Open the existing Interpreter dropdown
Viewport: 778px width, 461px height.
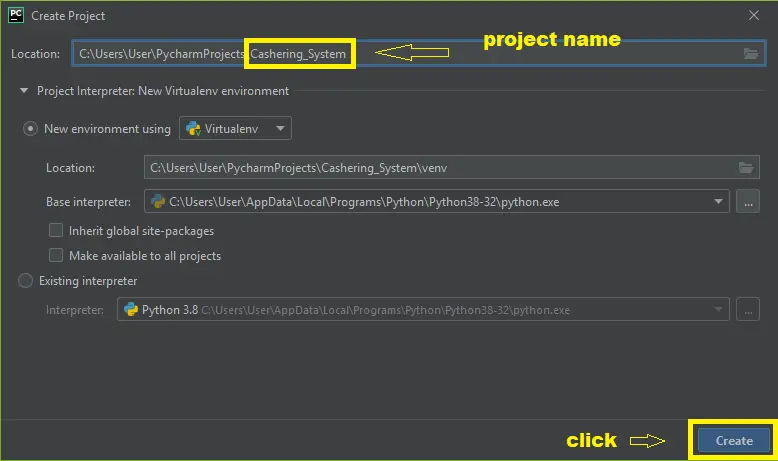(x=717, y=310)
